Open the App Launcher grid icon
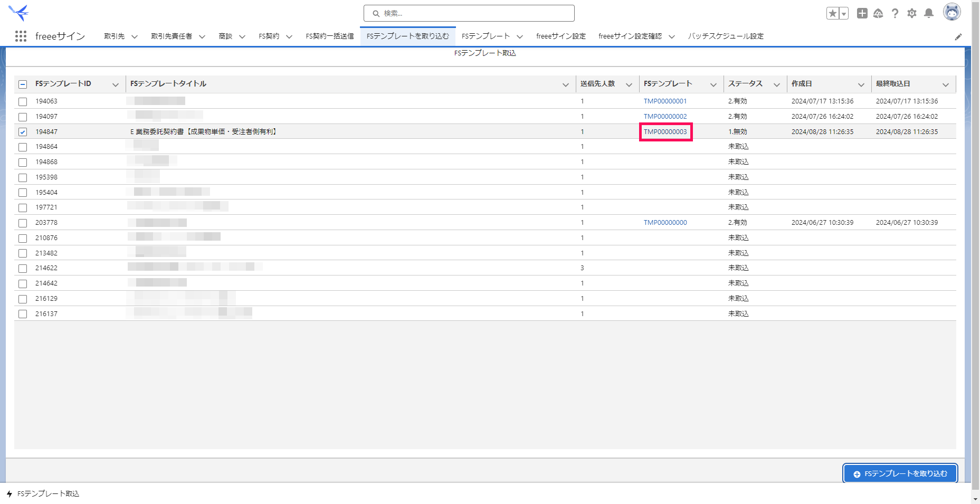The height and width of the screenshot is (504, 980). [x=21, y=36]
